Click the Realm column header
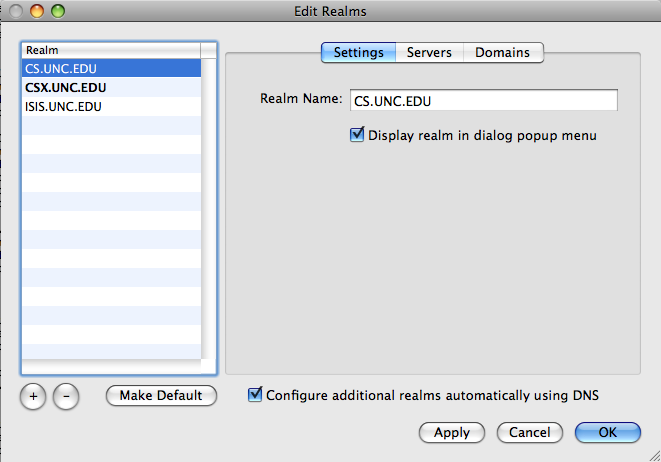 (x=111, y=50)
